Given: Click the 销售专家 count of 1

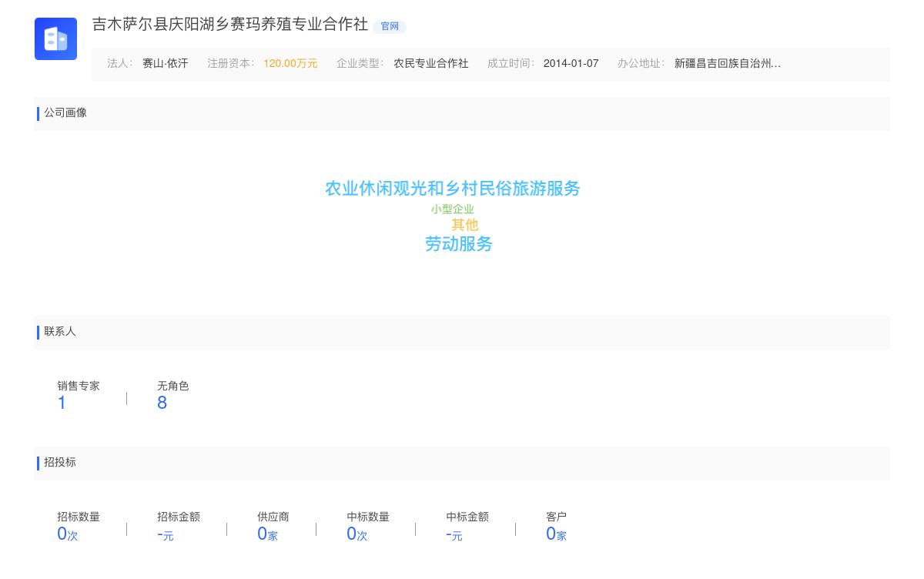Looking at the screenshot, I should [62, 402].
